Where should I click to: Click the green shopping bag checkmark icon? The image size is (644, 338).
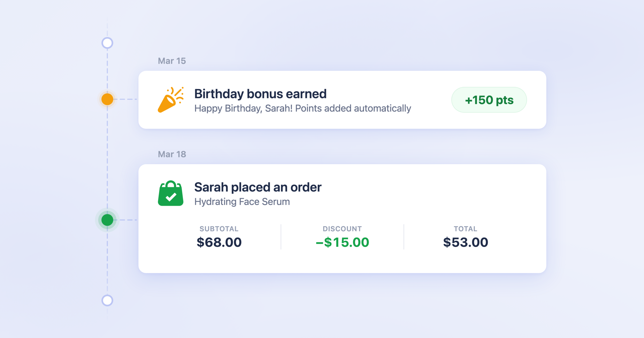point(171,193)
